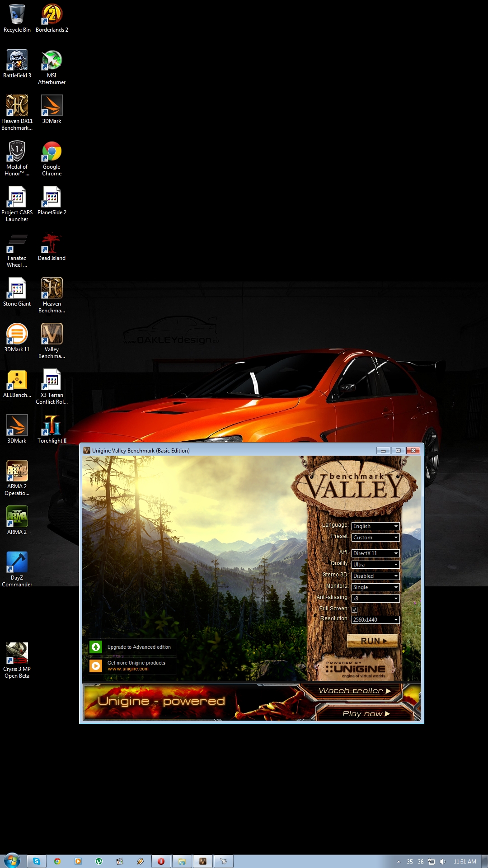The height and width of the screenshot is (868, 488).
Task: Select the Dead Island desktop icon
Action: pos(52,247)
